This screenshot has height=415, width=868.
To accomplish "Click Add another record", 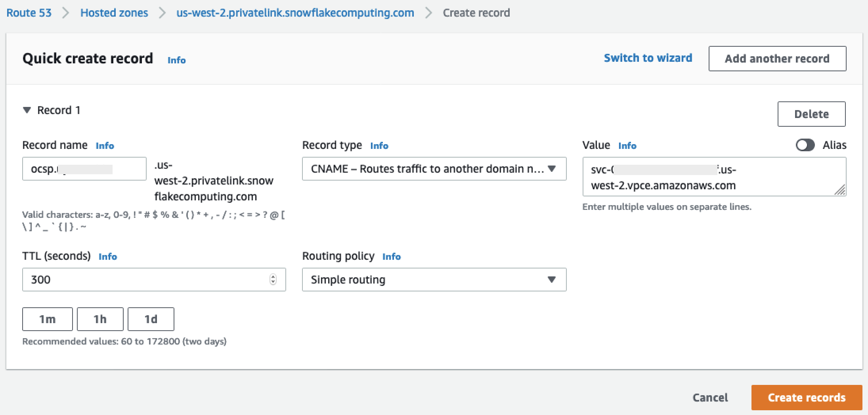I will coord(777,58).
